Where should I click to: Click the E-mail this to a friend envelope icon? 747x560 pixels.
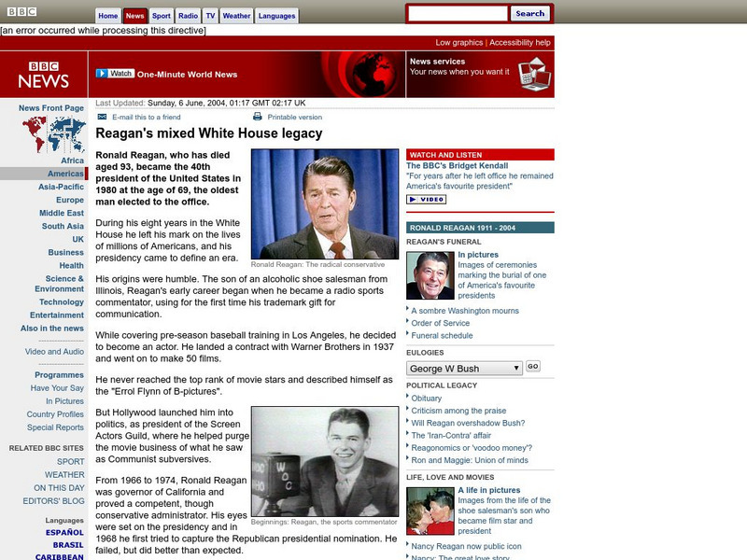point(102,117)
